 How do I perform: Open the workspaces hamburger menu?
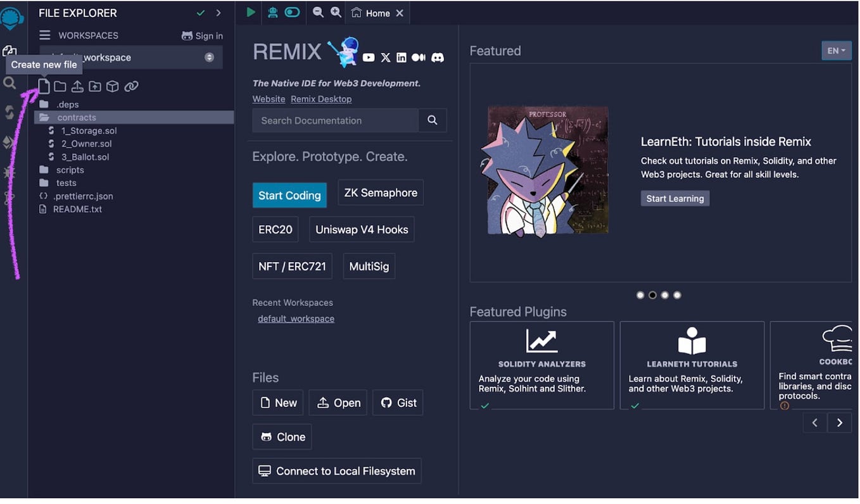(44, 35)
